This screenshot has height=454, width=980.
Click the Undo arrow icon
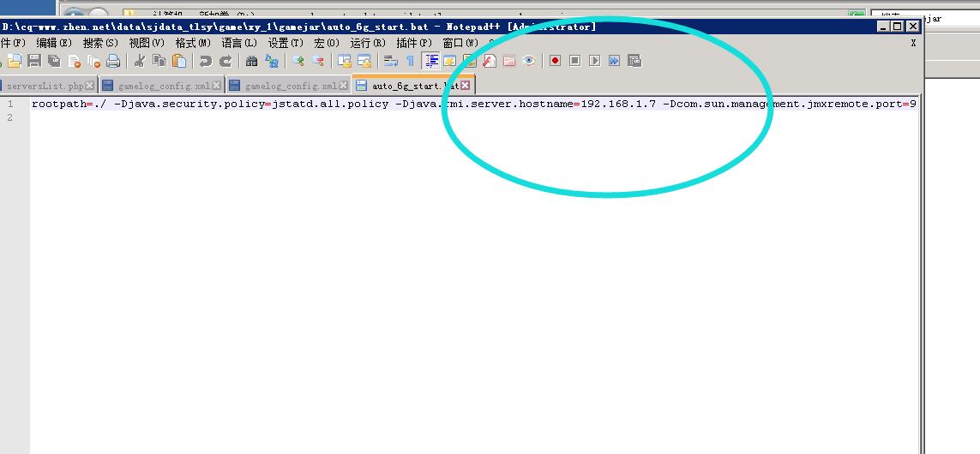[205, 61]
